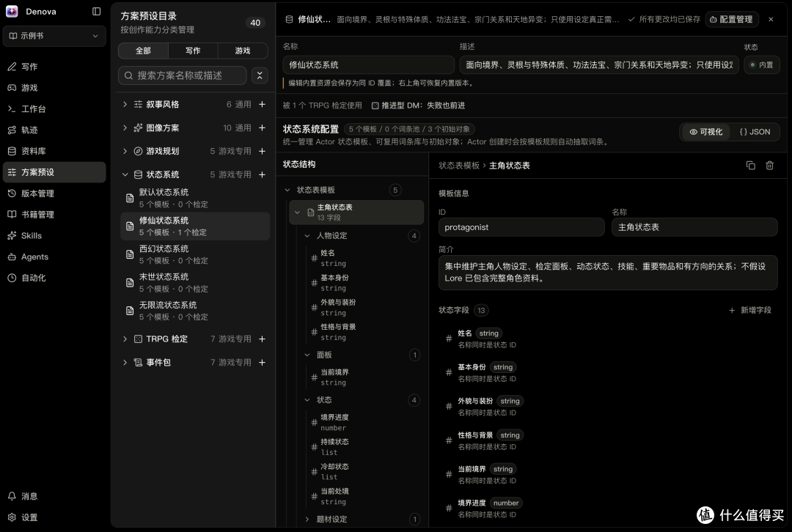Open 工作台 in the sidebar
This screenshot has width=792, height=532.
[54, 109]
